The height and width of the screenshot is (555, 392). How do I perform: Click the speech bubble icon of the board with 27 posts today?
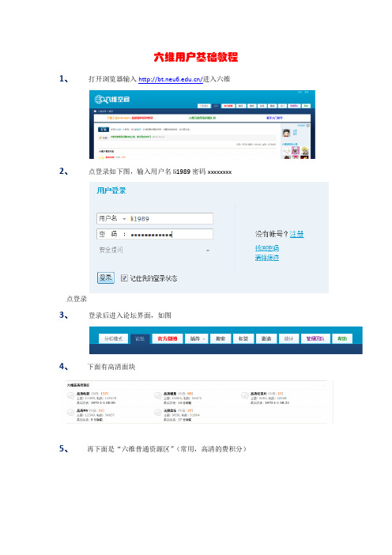point(245,395)
